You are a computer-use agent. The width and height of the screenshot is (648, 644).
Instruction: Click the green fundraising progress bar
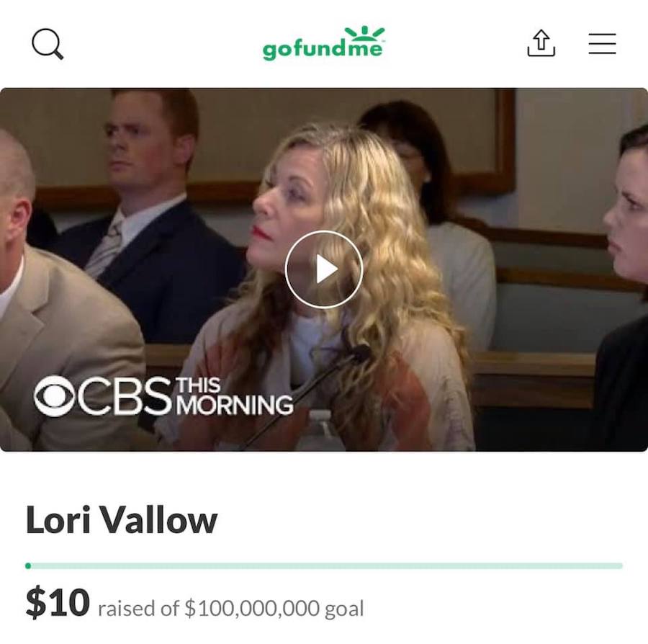coord(324,565)
